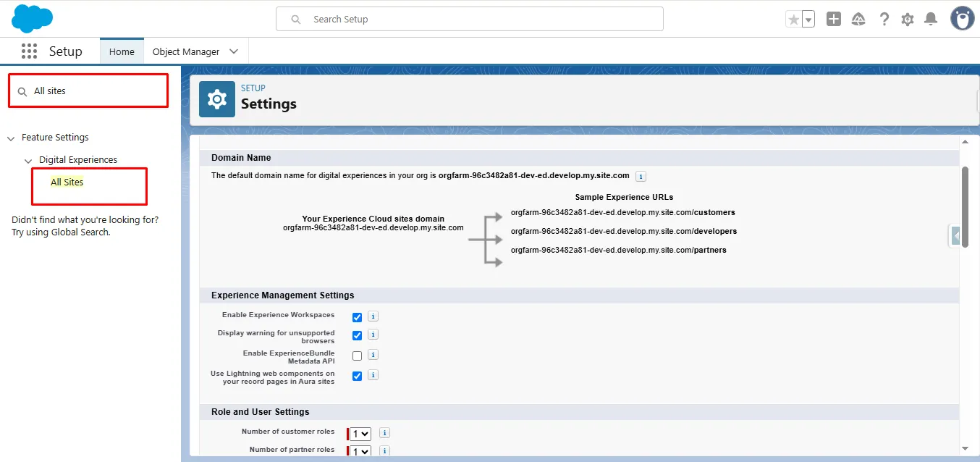Collapse the Feature Settings tree node
980x462 pixels.
[11, 138]
